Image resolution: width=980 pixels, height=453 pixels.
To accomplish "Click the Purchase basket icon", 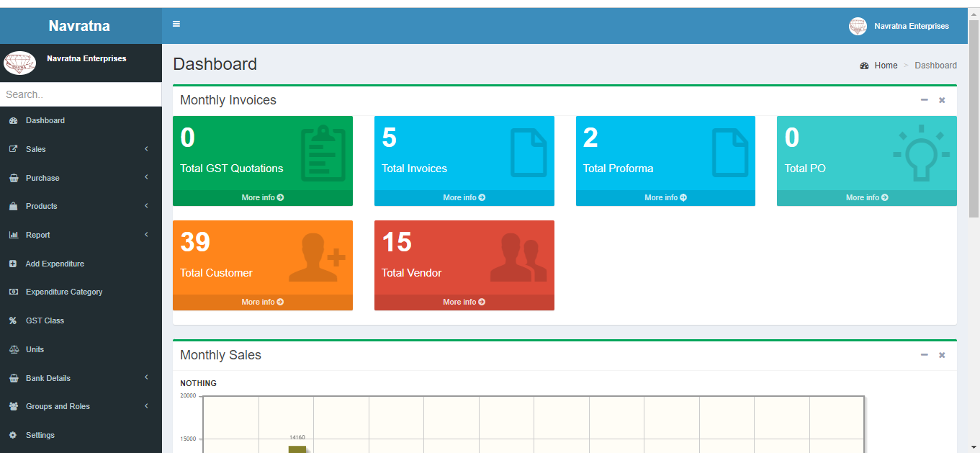I will click(13, 178).
